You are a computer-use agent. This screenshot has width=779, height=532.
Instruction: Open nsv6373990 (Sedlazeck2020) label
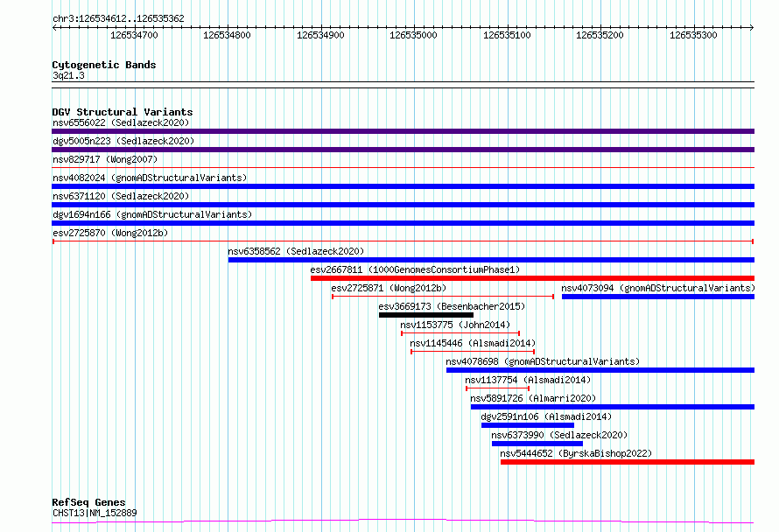[x=559, y=435]
